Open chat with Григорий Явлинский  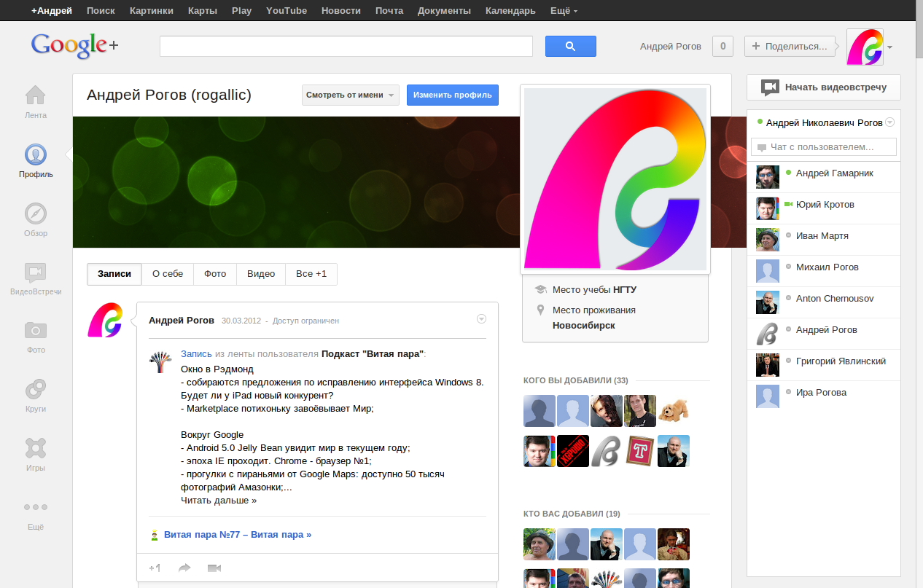pos(824,365)
